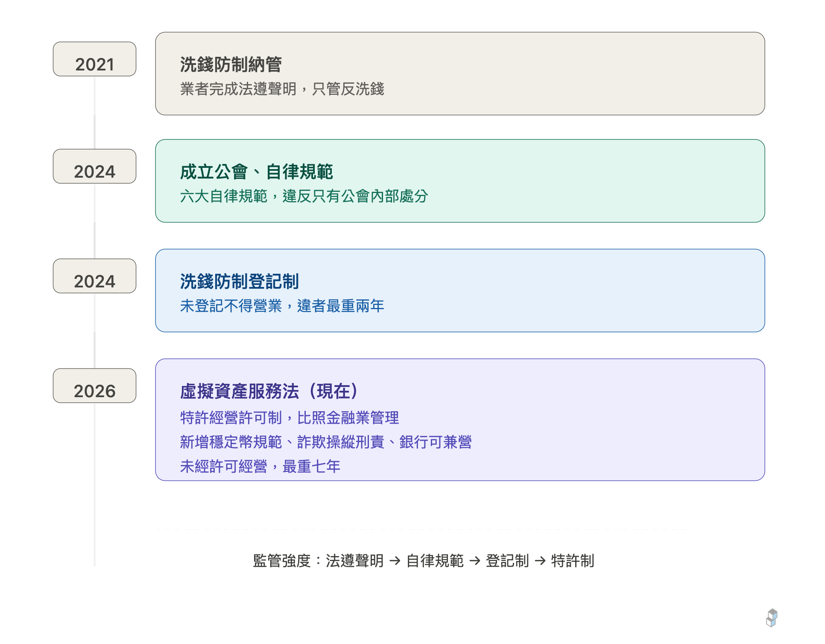Click the 洗錢防制登記制 heading
The height and width of the screenshot is (644, 825).
(x=240, y=282)
